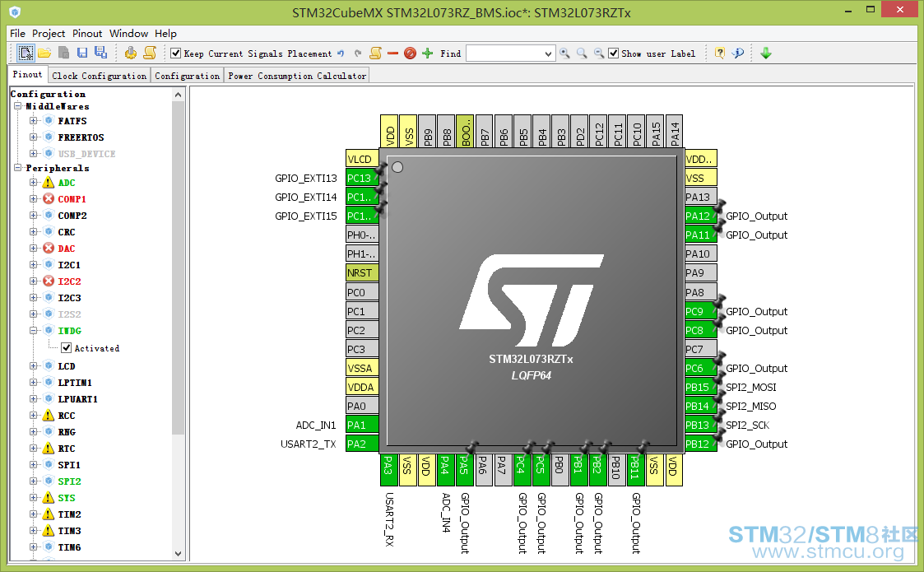Toggle Keep Current Signals Placement checkbox
Screen dimensions: 924x572
(175, 53)
